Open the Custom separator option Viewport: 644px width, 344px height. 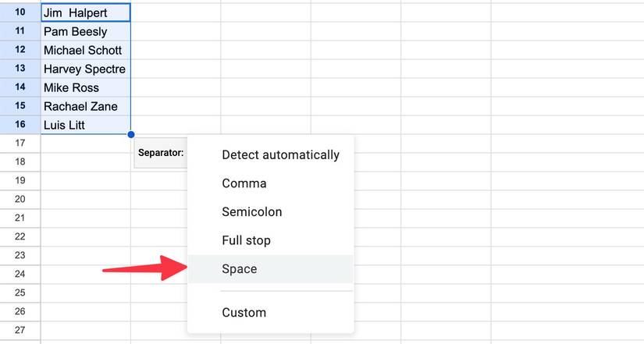pyautogui.click(x=244, y=313)
